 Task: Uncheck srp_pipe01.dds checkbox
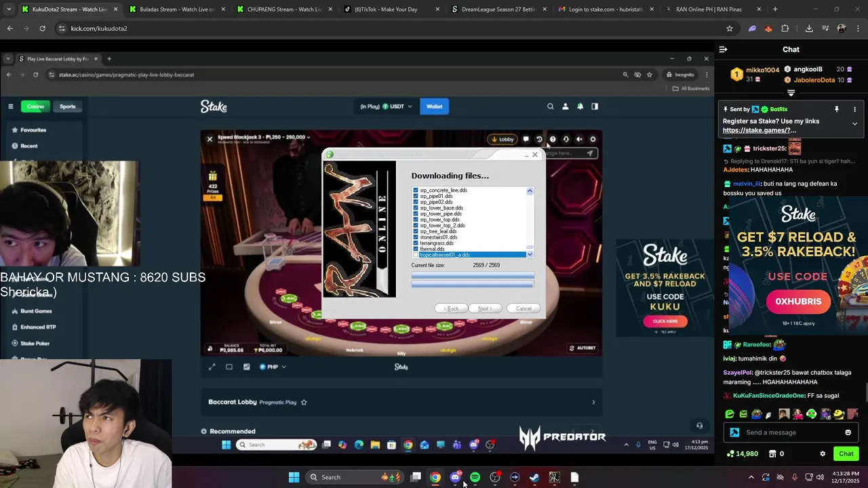(416, 197)
